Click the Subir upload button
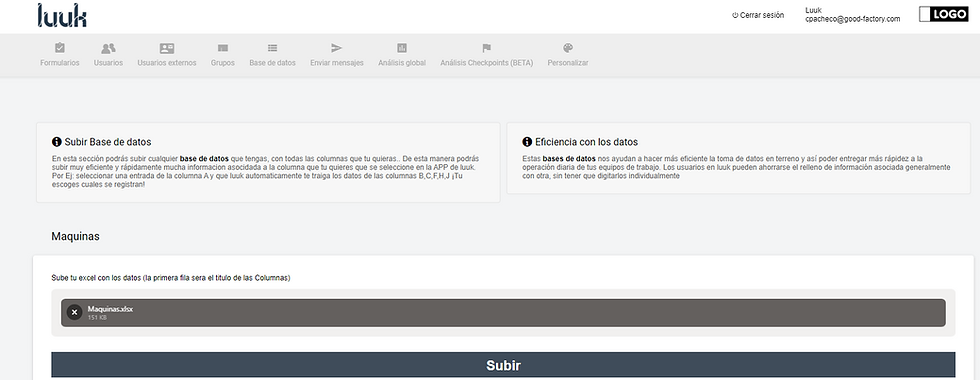980x380 pixels. pyautogui.click(x=503, y=365)
